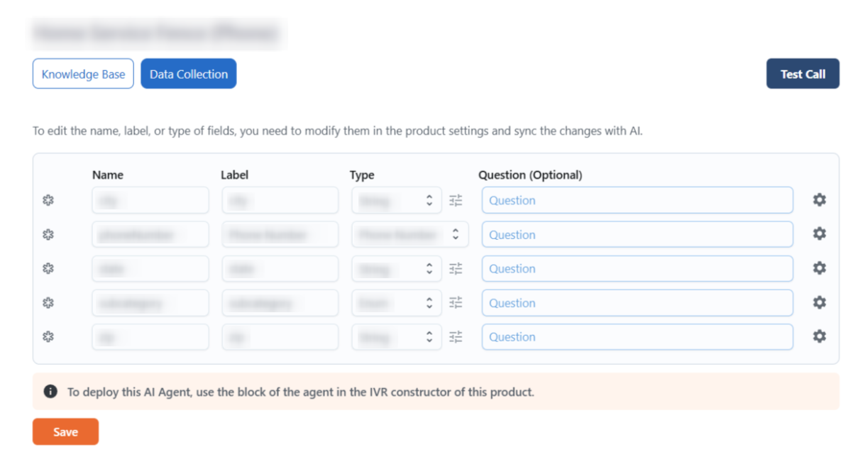Open the Type dropdown in the second row
The height and width of the screenshot is (457, 868).
click(x=410, y=235)
